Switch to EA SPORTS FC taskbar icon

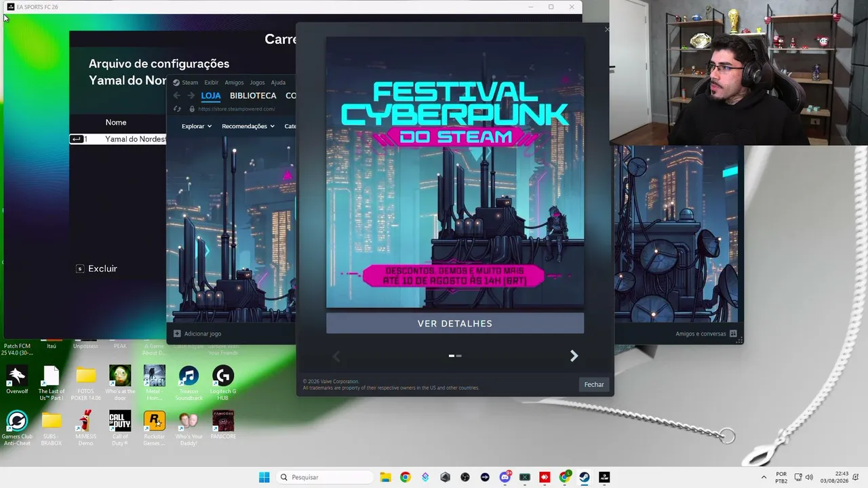click(x=604, y=477)
